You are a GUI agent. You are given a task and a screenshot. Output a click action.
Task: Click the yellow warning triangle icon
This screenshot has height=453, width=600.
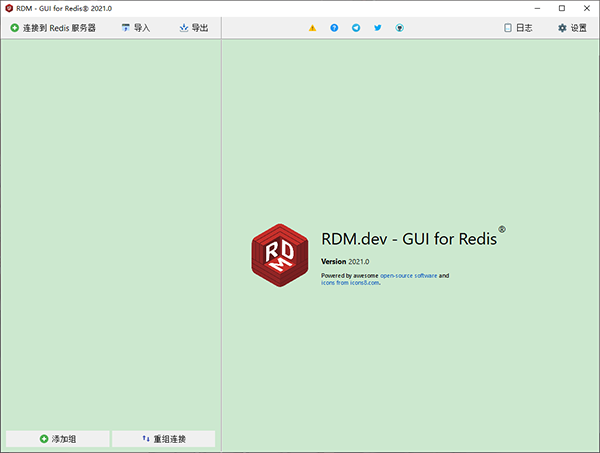tap(312, 28)
